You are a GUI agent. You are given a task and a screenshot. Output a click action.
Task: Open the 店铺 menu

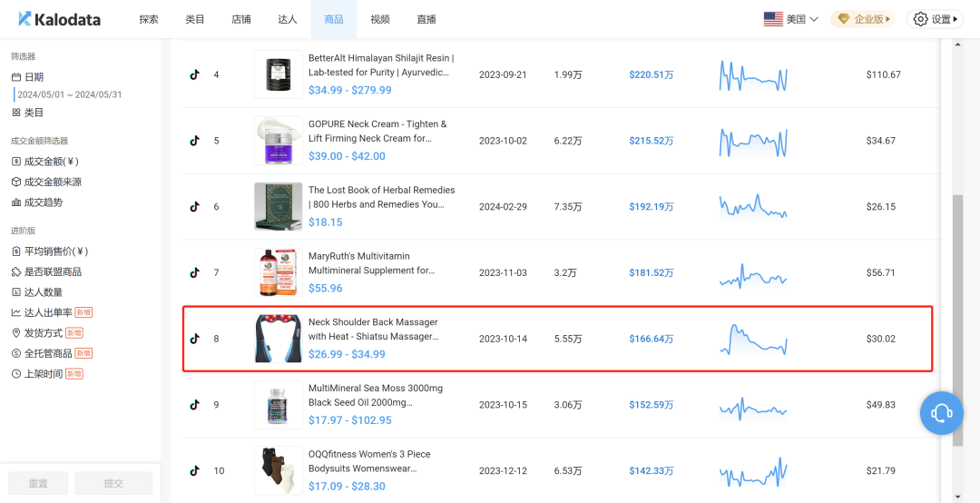[241, 19]
